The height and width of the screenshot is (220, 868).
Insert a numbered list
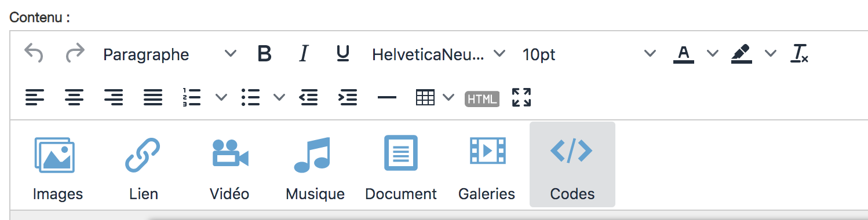191,97
